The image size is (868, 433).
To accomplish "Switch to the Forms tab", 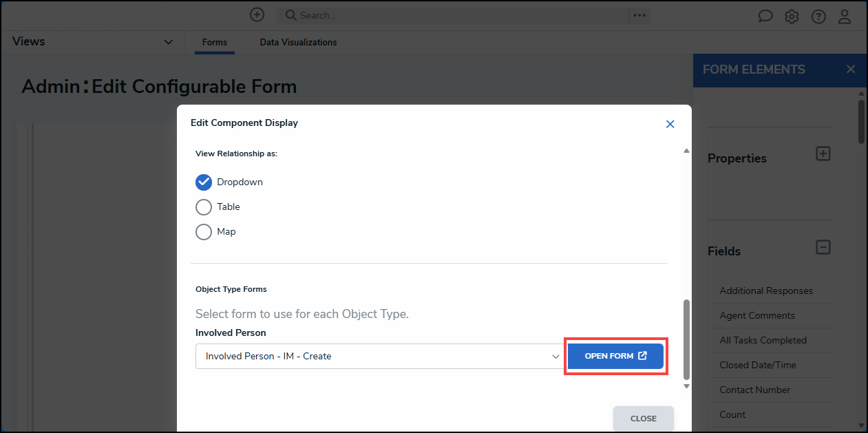I will click(215, 42).
